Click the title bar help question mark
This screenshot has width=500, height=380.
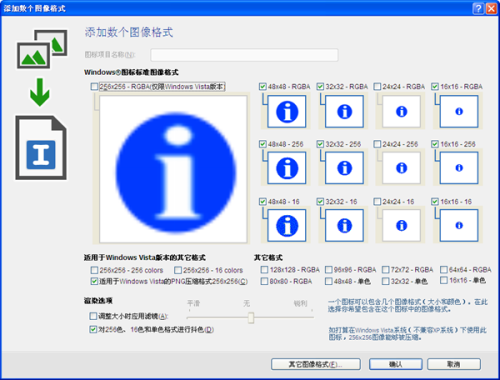click(478, 8)
